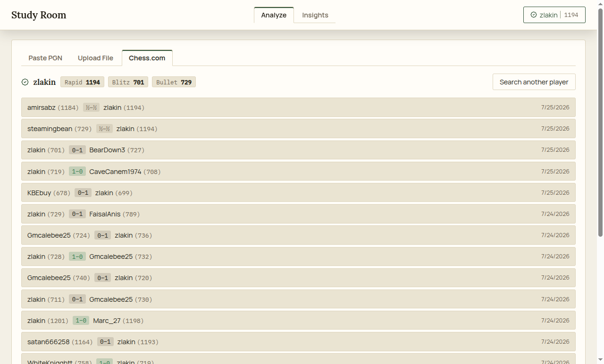Switch to the Insights tab

click(x=315, y=15)
